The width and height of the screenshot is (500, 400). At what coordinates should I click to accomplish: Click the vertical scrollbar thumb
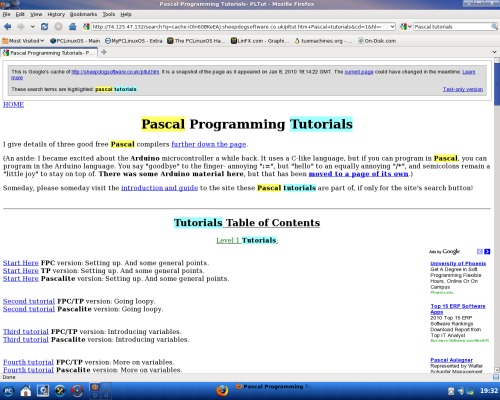click(x=497, y=84)
